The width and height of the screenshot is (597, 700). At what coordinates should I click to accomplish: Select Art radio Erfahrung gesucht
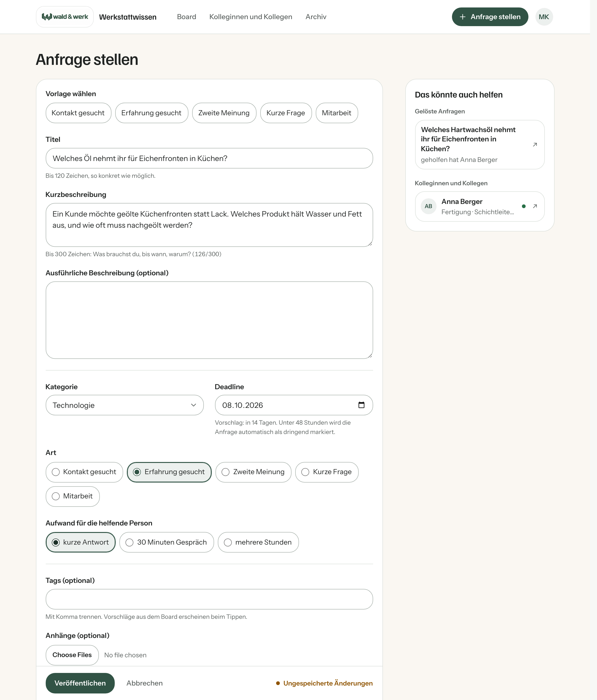[169, 472]
